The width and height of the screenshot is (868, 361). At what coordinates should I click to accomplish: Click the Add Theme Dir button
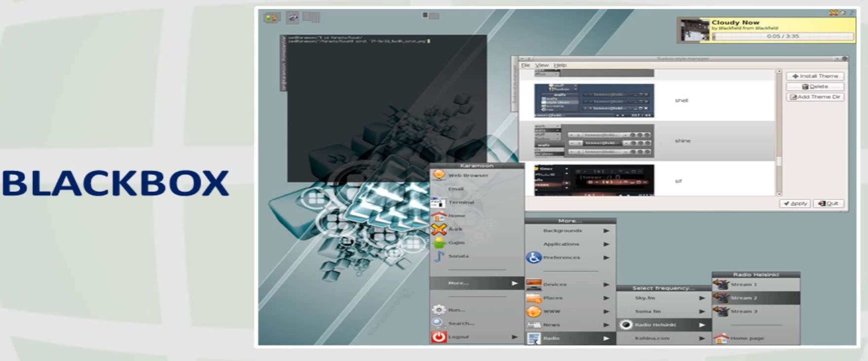[815, 97]
